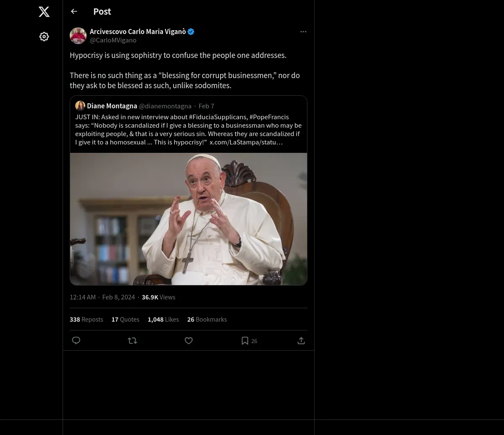Open the post's three-dot more menu
Viewport: 504px width, 435px height.
(x=303, y=31)
